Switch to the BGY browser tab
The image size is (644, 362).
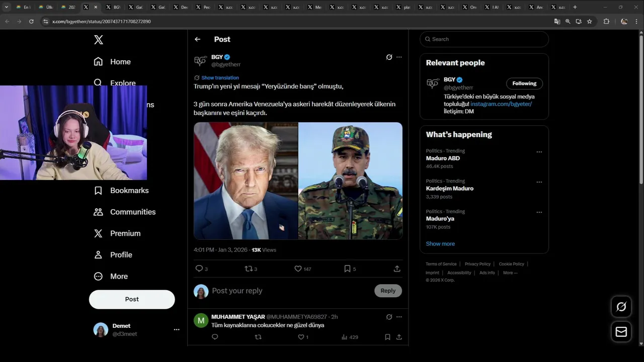coord(113,7)
